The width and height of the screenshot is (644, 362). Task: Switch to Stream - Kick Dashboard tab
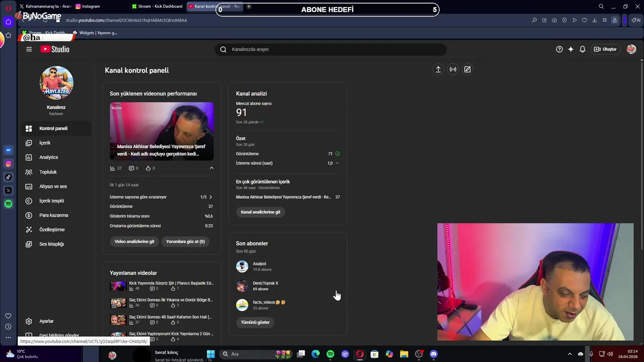(x=157, y=7)
